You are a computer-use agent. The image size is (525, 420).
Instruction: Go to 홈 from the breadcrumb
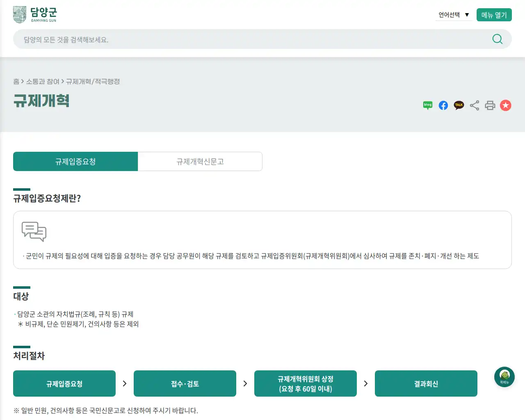click(15, 82)
